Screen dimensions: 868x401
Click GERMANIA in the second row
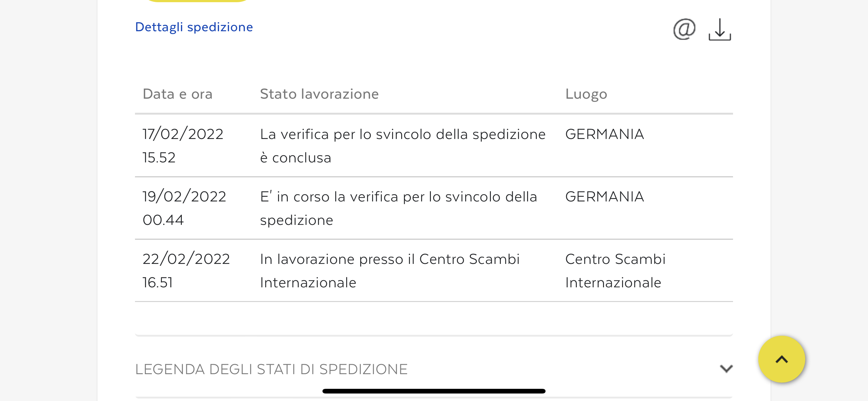tap(605, 196)
